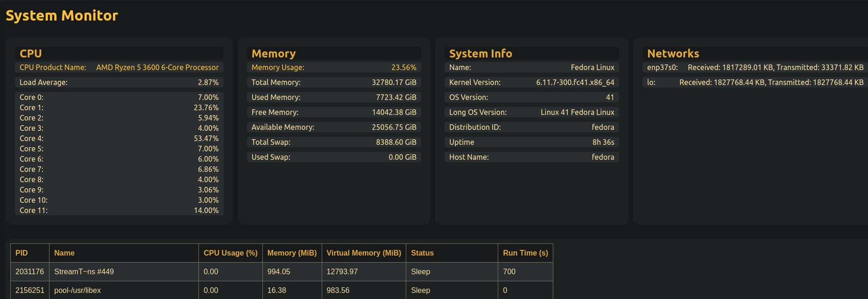This screenshot has width=868, height=299.
Task: Select the CPU panel heading
Action: 119,53
